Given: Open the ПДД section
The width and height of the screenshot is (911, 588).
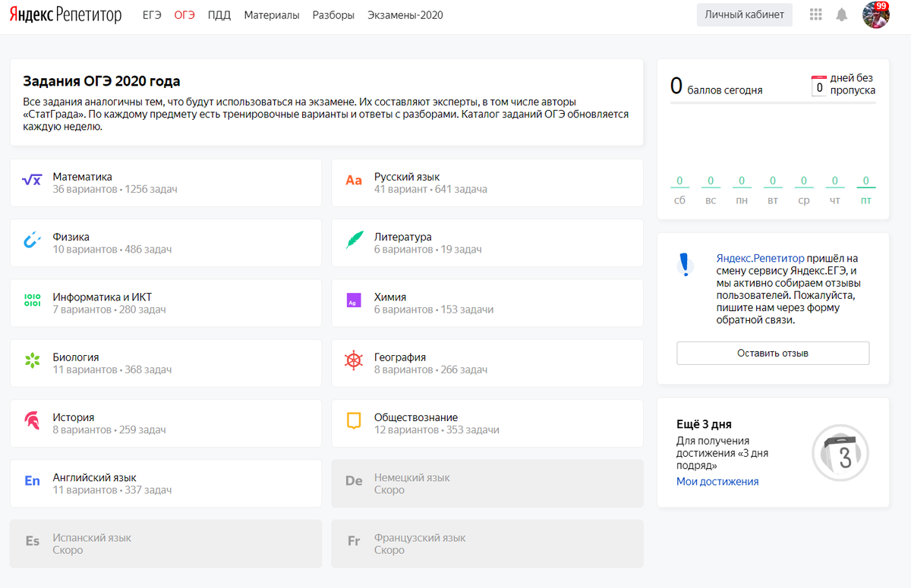Looking at the screenshot, I should click(219, 15).
